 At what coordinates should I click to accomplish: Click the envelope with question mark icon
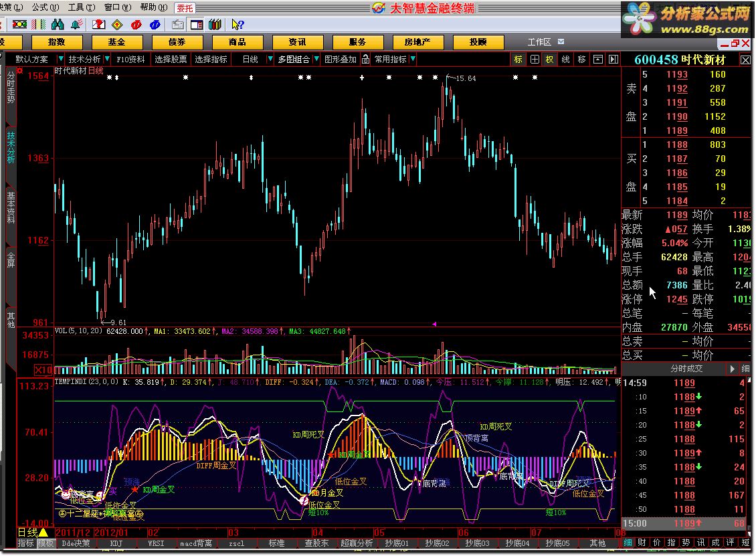tap(98, 24)
